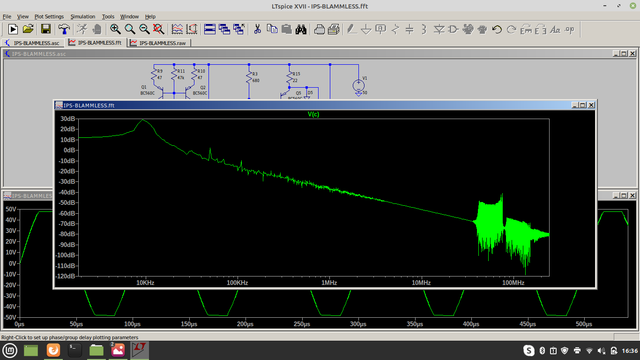Click the Skype tray icon
This screenshot has height=360, width=640.
529,350
